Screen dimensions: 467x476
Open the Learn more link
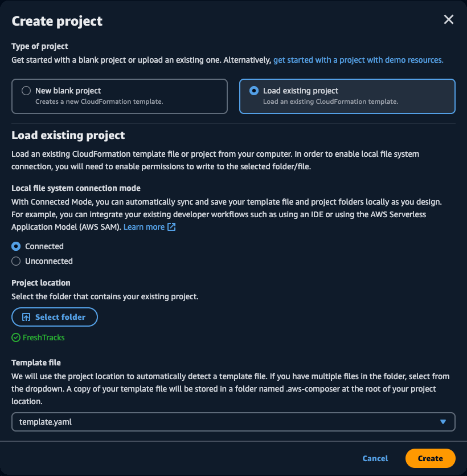[x=144, y=227]
